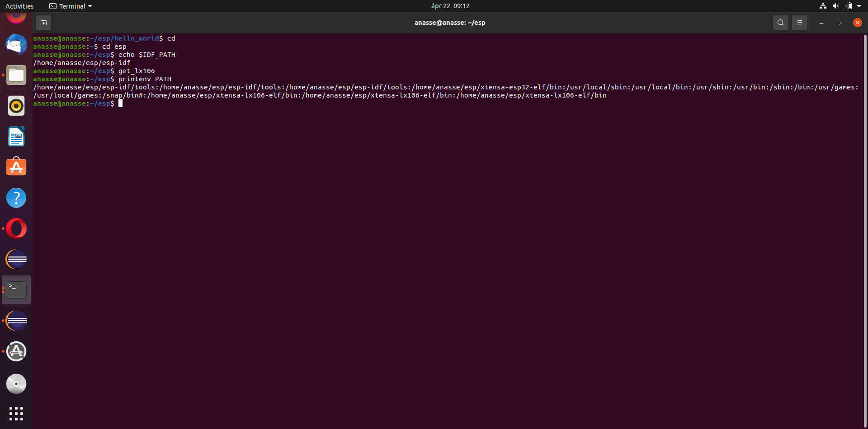The image size is (868, 429).
Task: Launch the Opera browser from dock
Action: coord(16,228)
